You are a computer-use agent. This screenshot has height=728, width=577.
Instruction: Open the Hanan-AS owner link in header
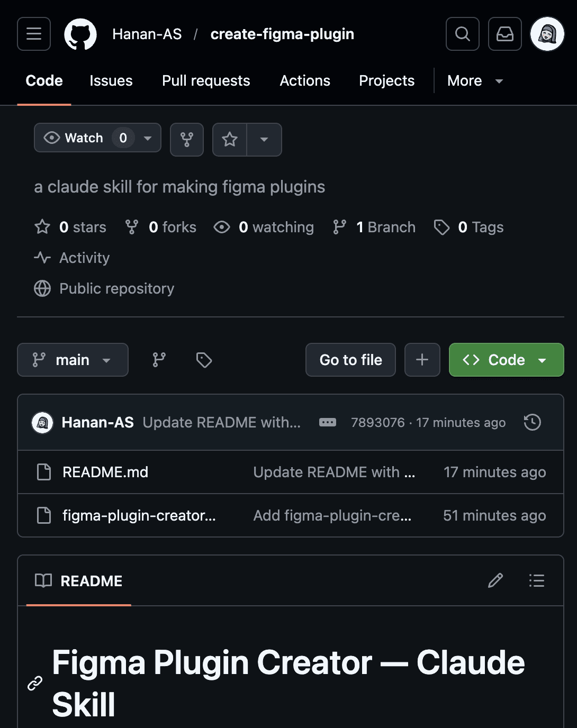coord(147,34)
